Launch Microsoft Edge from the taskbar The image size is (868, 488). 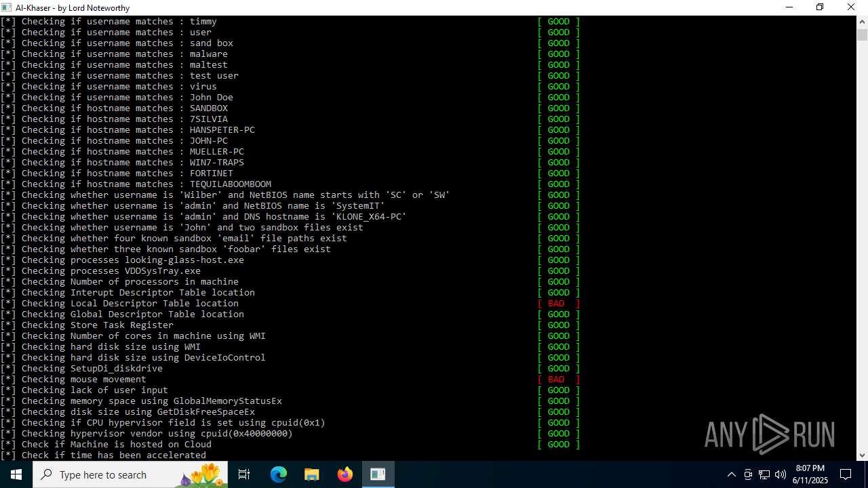(x=279, y=474)
